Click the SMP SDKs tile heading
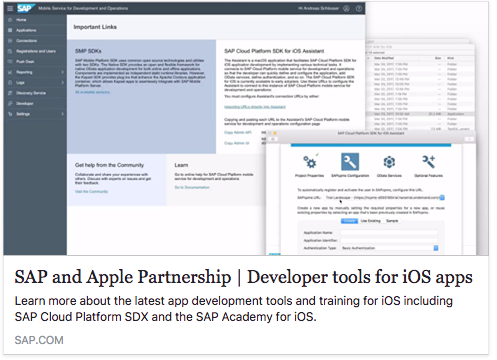Screen dimensions: 497x360 coord(88,51)
